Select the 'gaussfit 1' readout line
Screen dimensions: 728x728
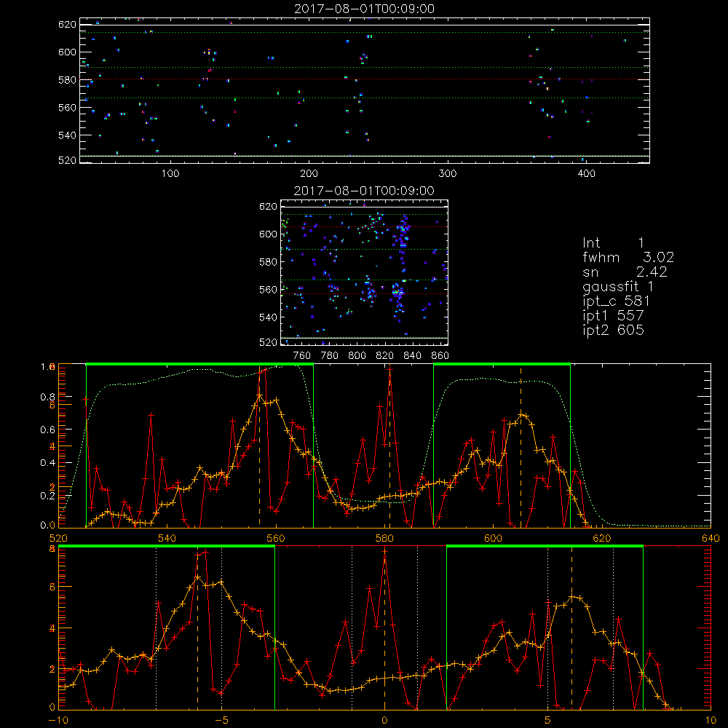pos(618,286)
